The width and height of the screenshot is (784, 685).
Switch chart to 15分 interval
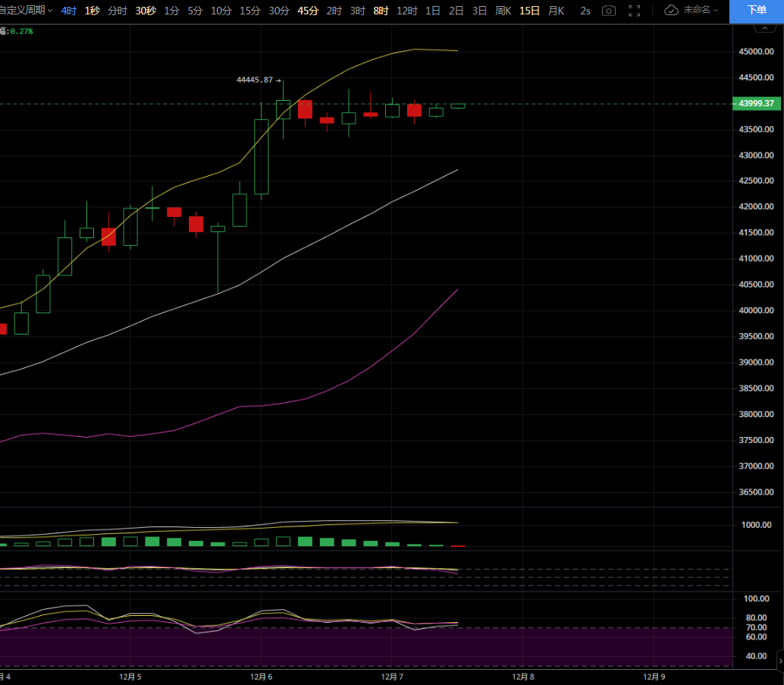click(249, 11)
